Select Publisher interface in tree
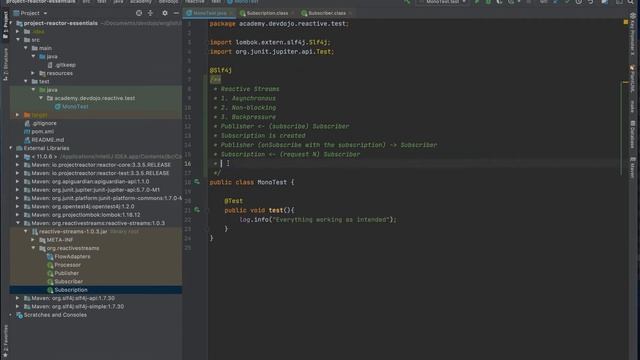 click(x=67, y=273)
